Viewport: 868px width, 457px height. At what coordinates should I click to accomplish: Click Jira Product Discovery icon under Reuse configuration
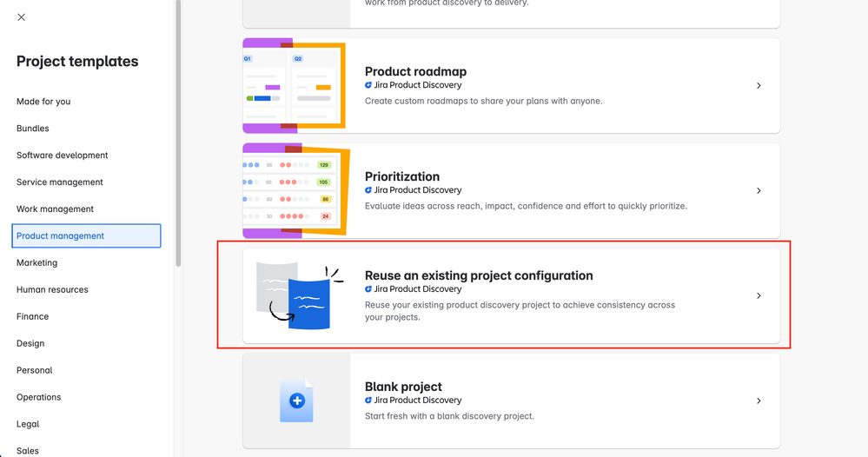[x=368, y=289]
